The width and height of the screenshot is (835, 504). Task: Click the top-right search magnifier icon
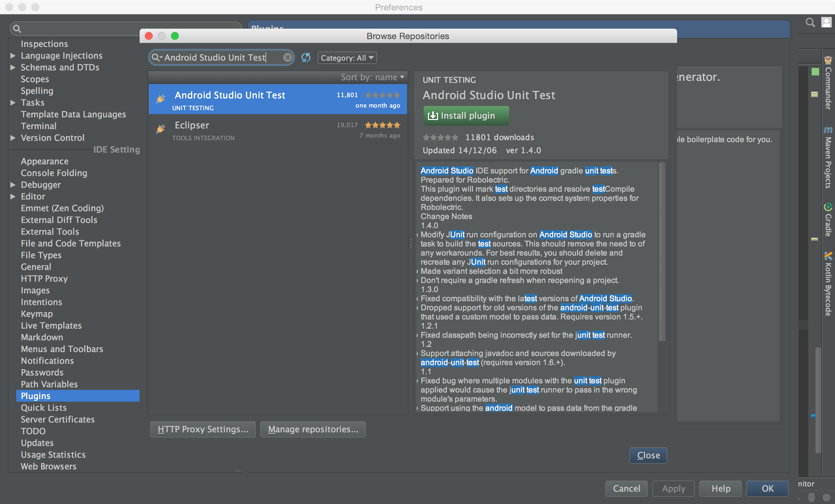(810, 23)
